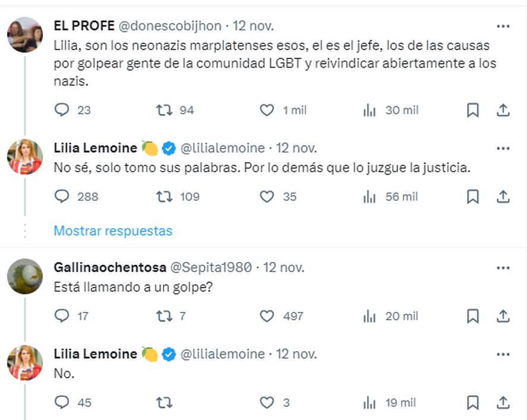
Task: Bookmark EL PROFE's tweet about neonazis
Action: click(472, 110)
